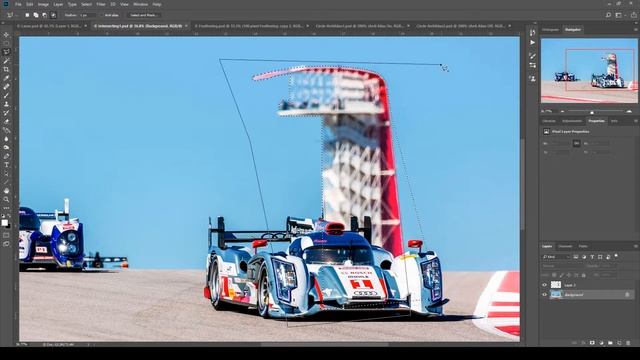Click the Navigator zoom in mountains icon
This screenshot has height=360, width=640.
(629, 111)
